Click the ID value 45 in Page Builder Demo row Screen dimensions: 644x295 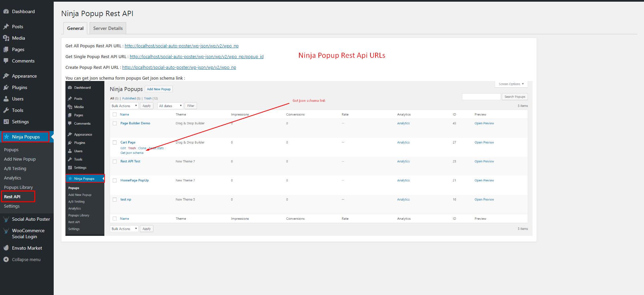[x=454, y=123]
